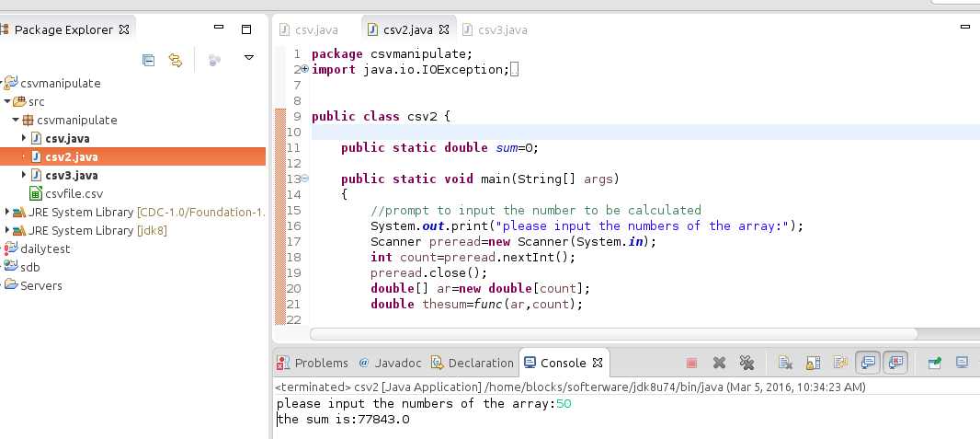This screenshot has width=980, height=439.
Task: Select the dailytest project
Action: tap(45, 248)
